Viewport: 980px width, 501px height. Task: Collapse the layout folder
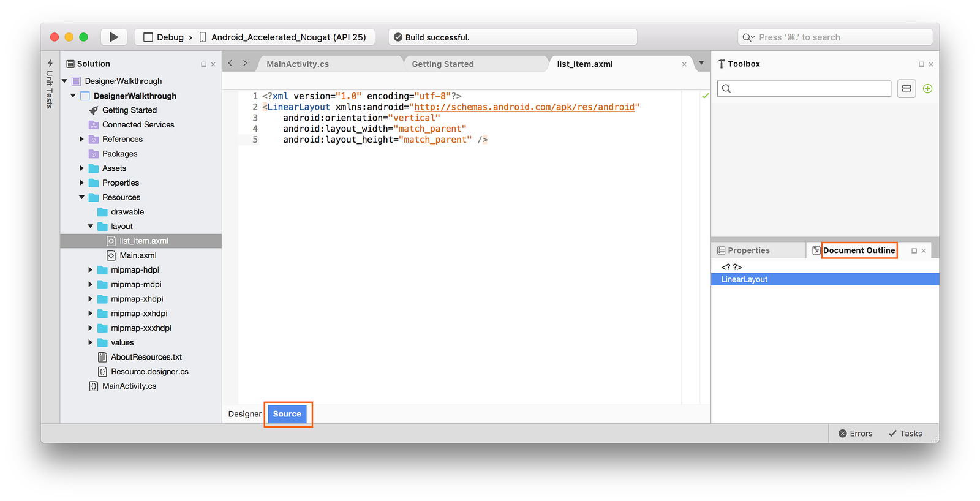[x=90, y=227]
